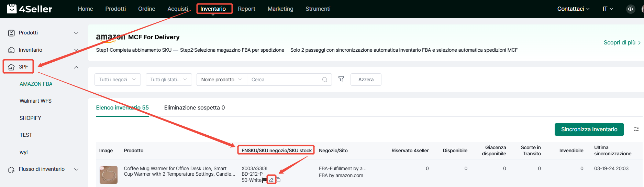Click the copy icon next to SKU 50-White
This screenshot has height=187, width=644.
[x=278, y=180]
